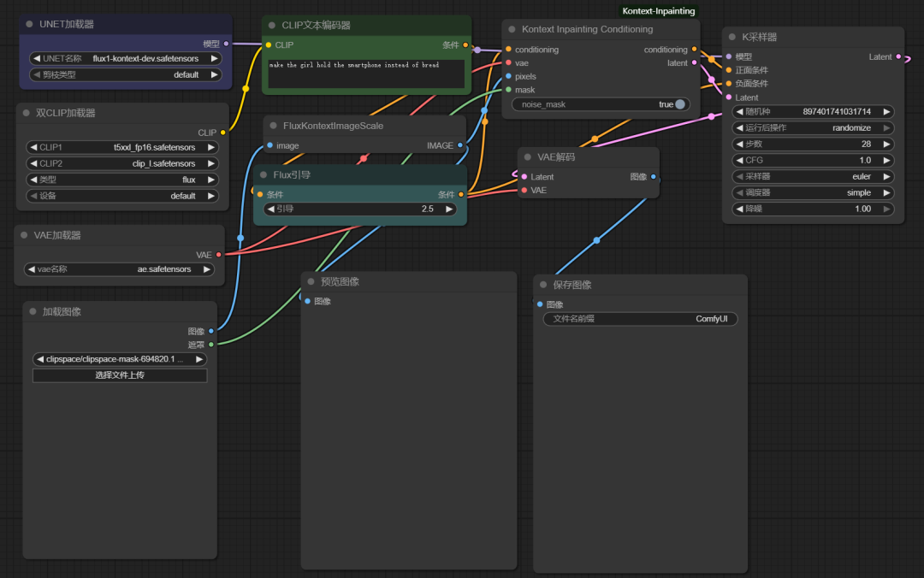Open the CLIP1 t5xxl_fp16.safetensors dropdown
Viewport: 924px width, 578px height.
click(122, 147)
